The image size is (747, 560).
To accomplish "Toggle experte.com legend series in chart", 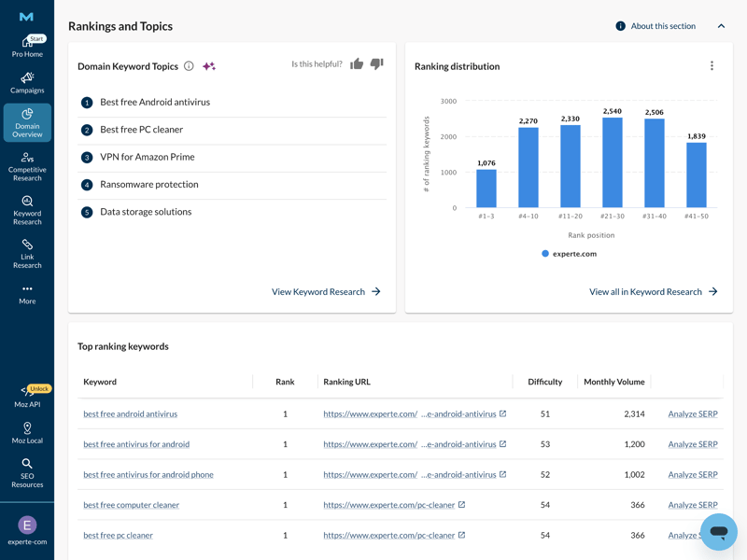I will click(569, 254).
